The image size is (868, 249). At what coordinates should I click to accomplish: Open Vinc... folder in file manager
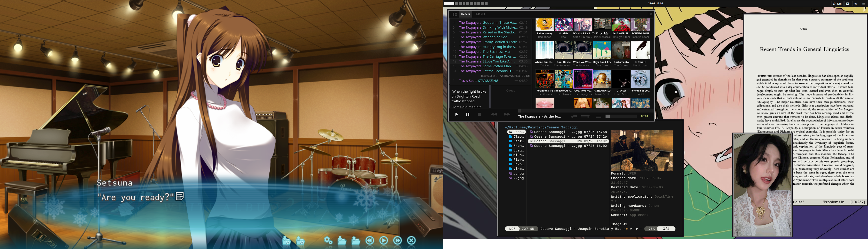[x=517, y=169]
